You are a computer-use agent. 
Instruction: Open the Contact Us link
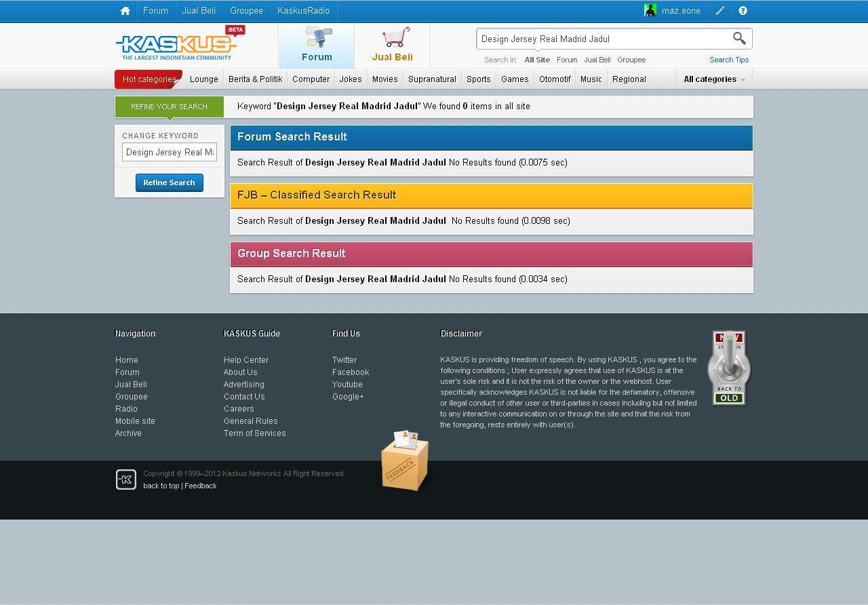[244, 397]
